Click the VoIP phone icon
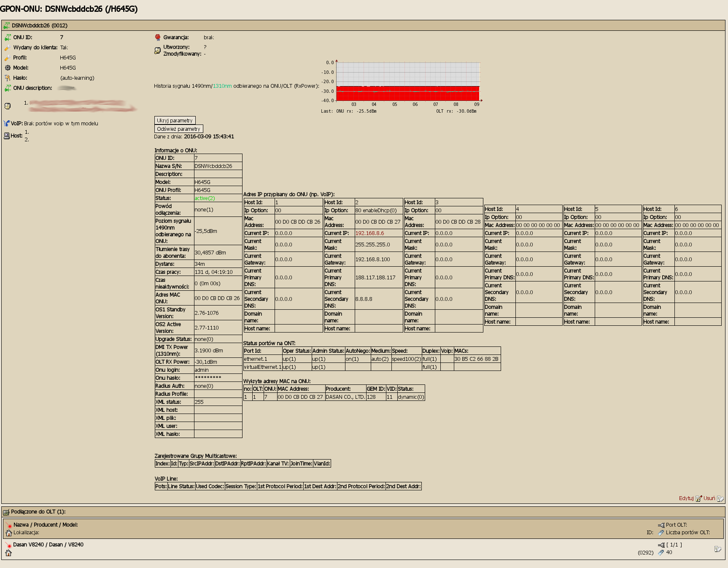The width and height of the screenshot is (728, 568). coord(7,124)
